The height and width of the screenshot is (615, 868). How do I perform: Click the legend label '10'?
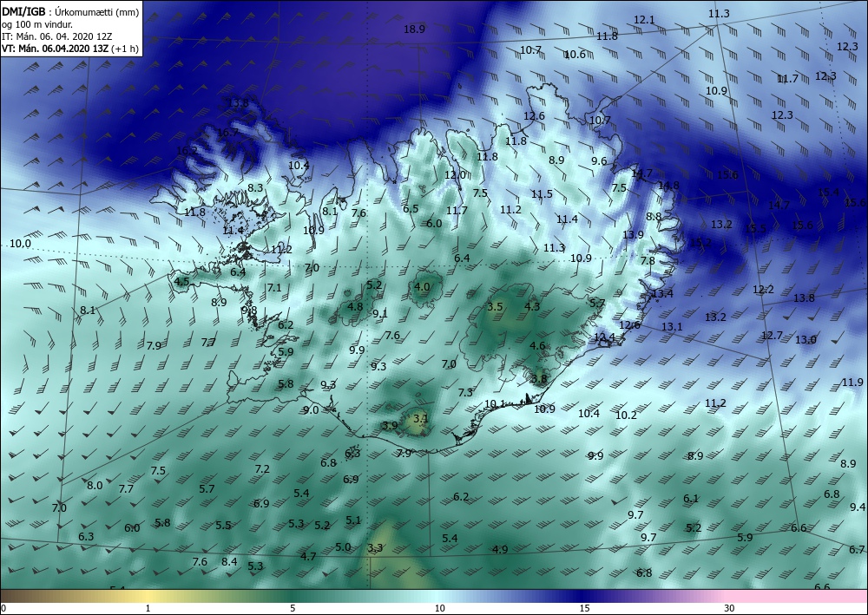point(439,608)
